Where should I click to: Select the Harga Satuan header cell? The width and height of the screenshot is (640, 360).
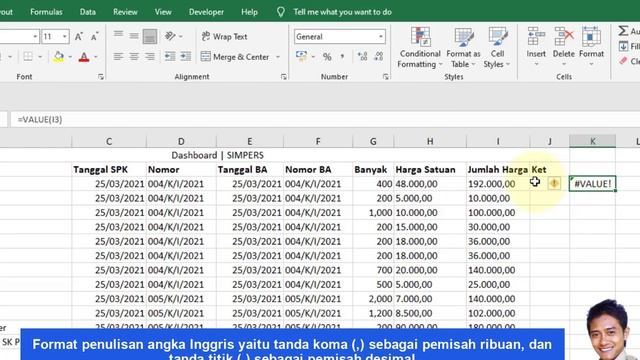coord(430,169)
